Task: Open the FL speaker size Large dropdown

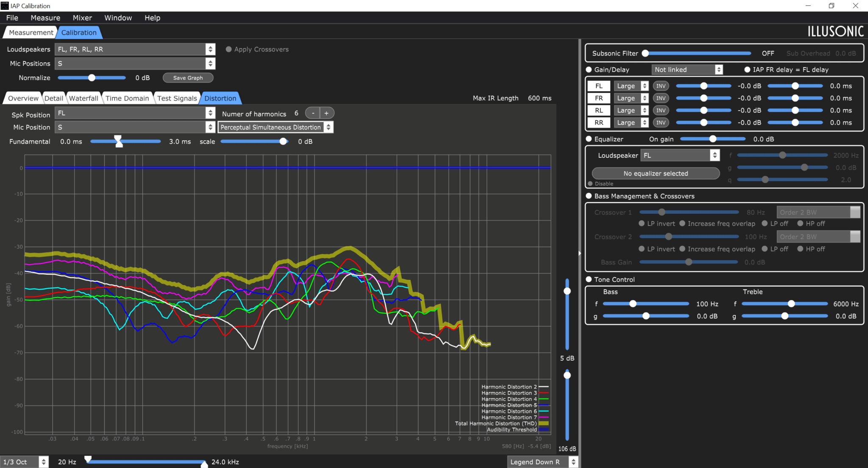Action: (632, 86)
